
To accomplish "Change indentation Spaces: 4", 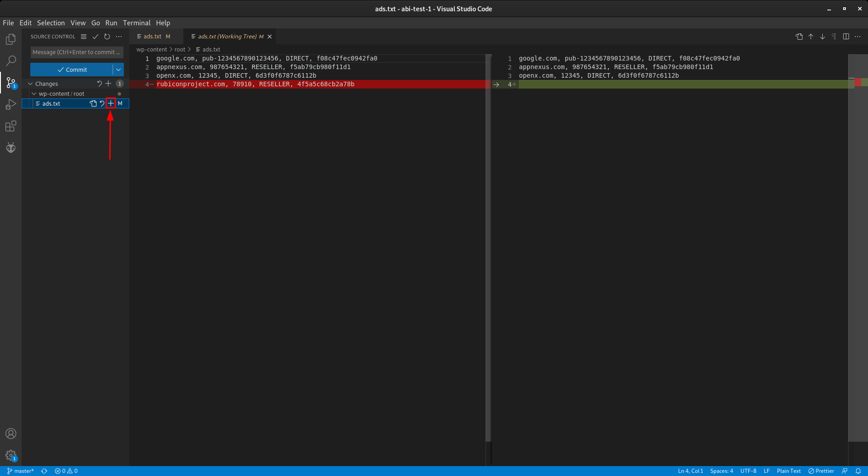I will (722, 471).
